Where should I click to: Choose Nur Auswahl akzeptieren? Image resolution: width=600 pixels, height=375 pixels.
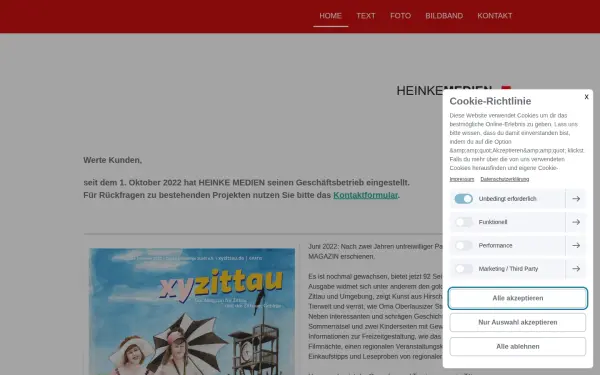tap(518, 322)
